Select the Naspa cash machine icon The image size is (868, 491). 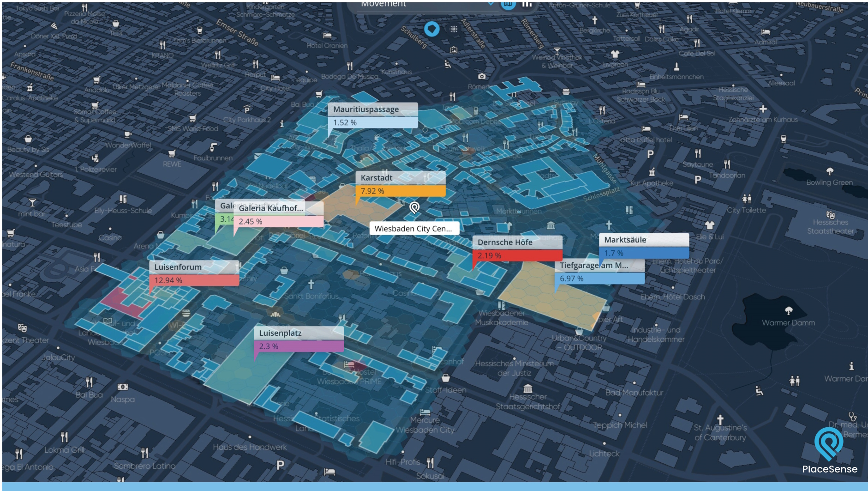point(122,387)
